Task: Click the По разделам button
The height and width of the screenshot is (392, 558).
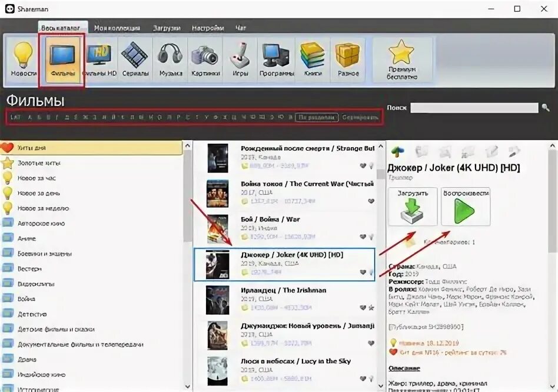Action: click(316, 117)
